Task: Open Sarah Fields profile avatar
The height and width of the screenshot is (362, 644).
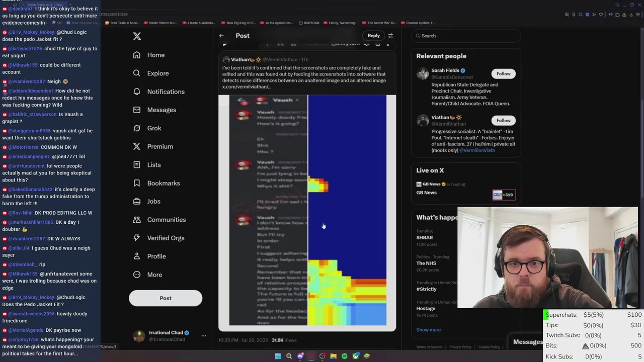Action: pyautogui.click(x=423, y=74)
